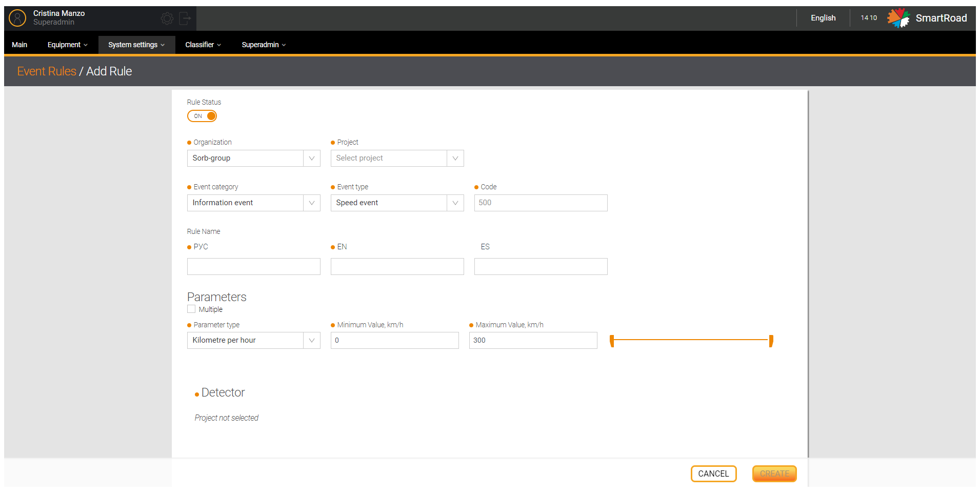The height and width of the screenshot is (493, 980).
Task: Click the user avatar icon
Action: (17, 18)
